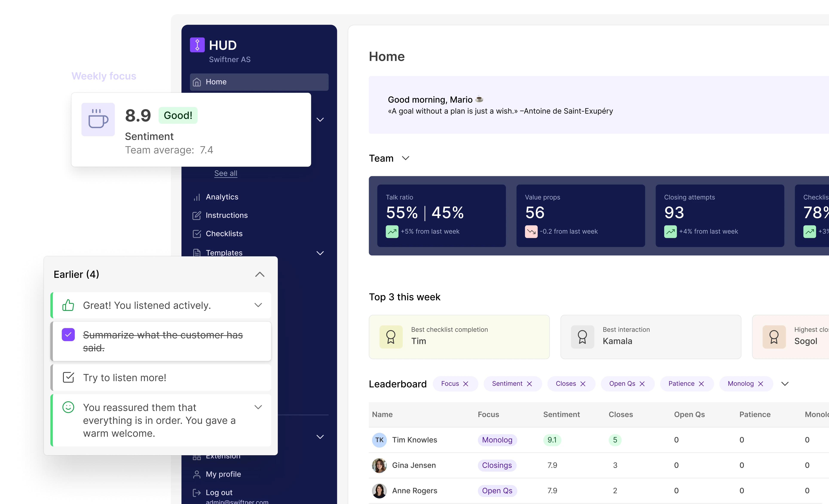
Task: Expand the Templates sidebar submenu chevron
Action: (320, 253)
